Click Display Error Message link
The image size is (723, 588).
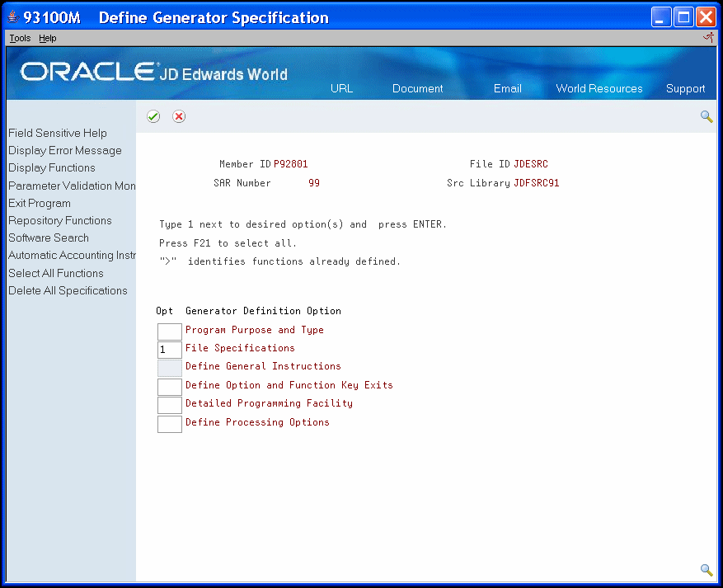65,150
